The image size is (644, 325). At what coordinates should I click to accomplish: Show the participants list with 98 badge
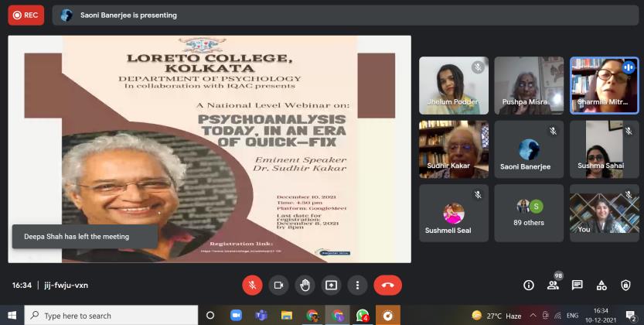pyautogui.click(x=553, y=285)
